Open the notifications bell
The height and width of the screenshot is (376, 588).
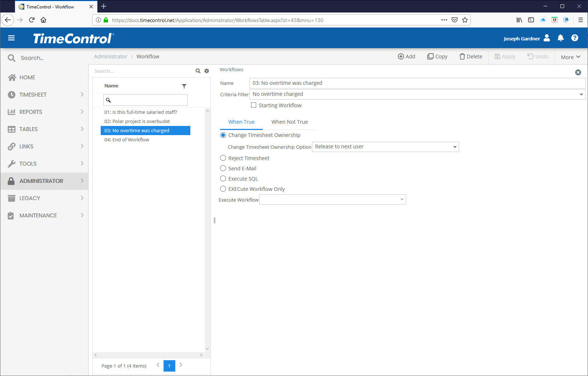click(x=560, y=38)
